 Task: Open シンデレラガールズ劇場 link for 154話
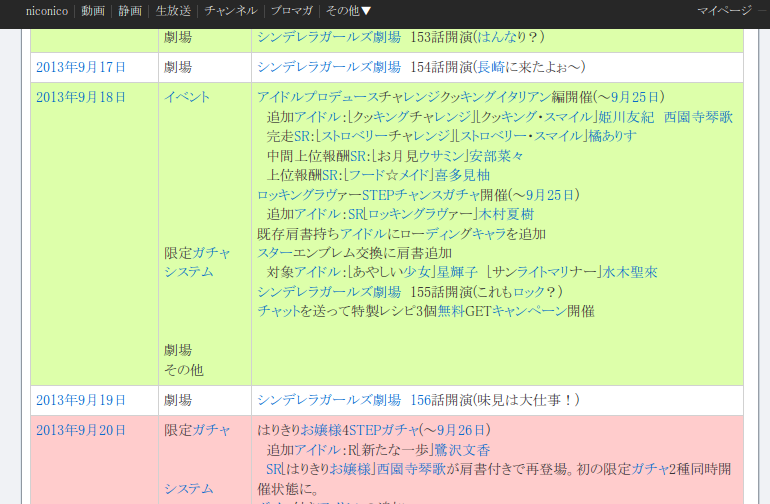[x=329, y=67]
